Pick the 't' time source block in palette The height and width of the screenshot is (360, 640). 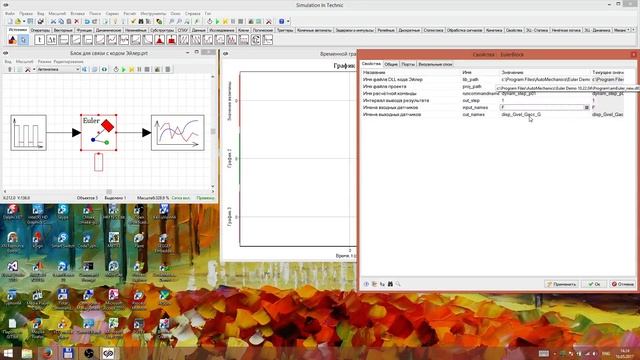40,40
